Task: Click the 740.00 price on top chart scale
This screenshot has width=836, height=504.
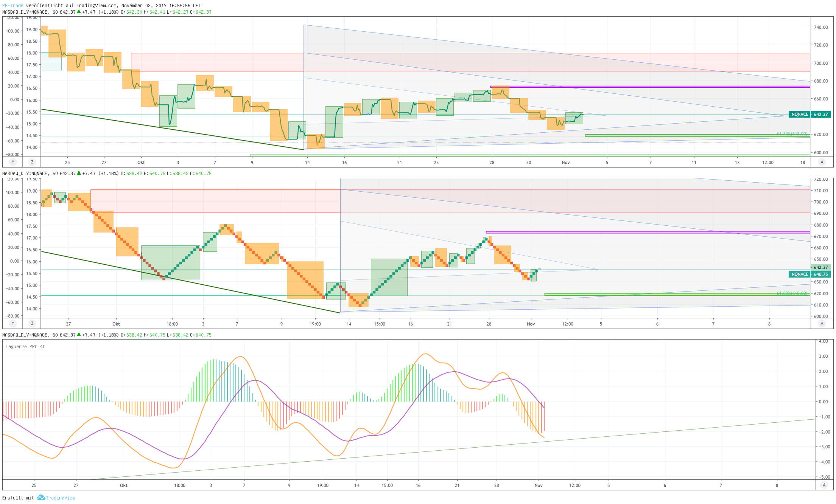Action: pyautogui.click(x=821, y=27)
